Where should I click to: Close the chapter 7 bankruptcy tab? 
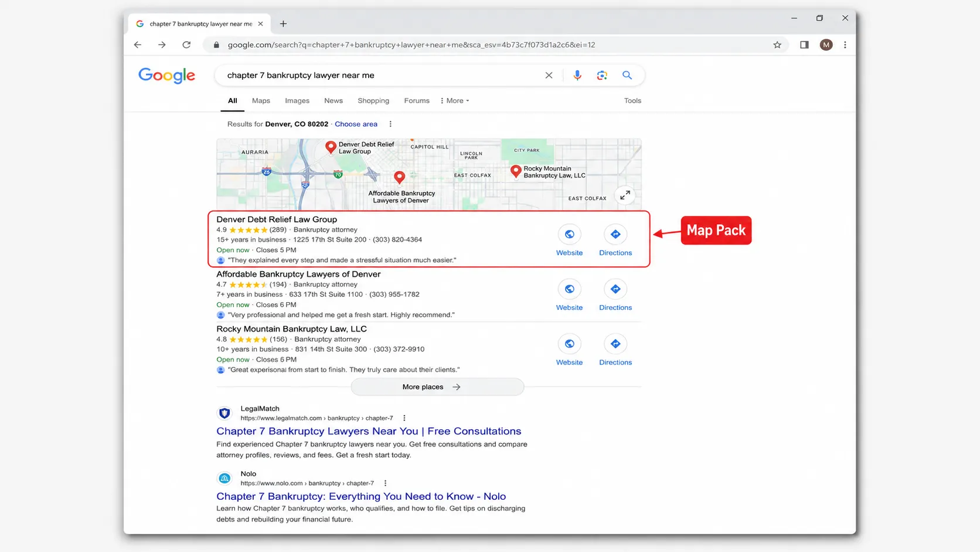coord(260,23)
